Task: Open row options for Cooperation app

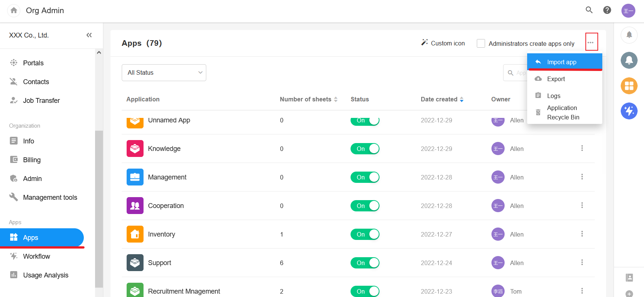Action: point(582,205)
